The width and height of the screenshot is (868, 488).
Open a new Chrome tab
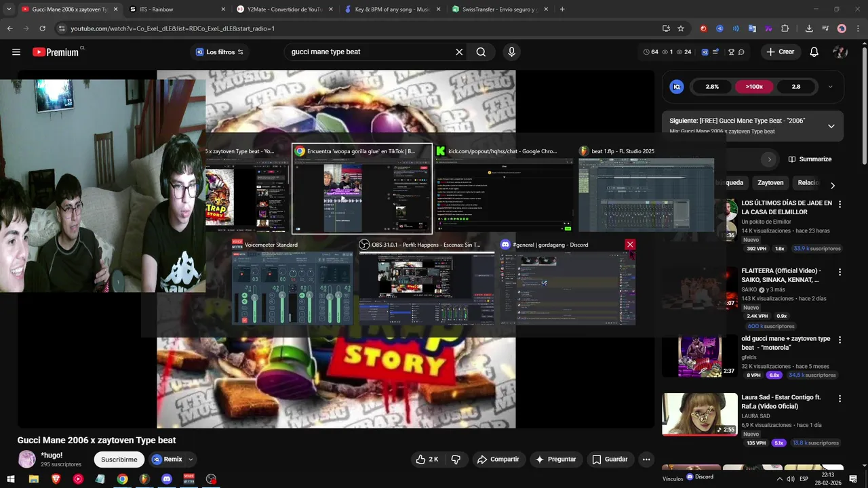562,9
